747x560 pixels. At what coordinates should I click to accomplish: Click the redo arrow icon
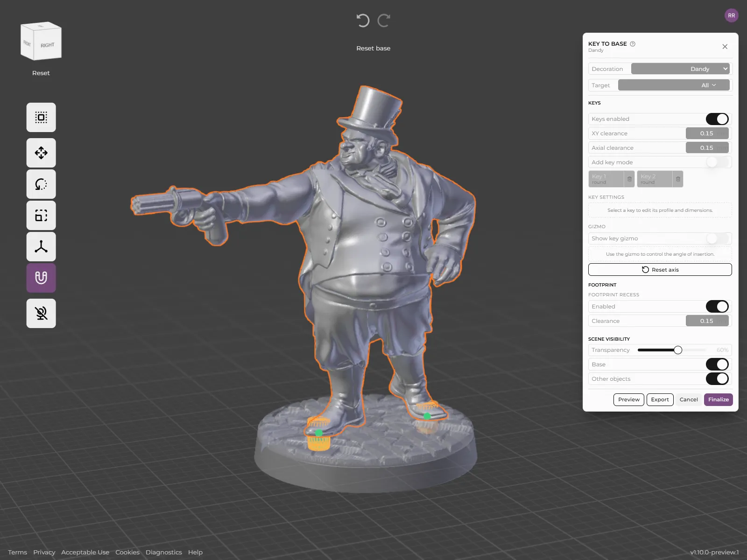[x=384, y=21]
